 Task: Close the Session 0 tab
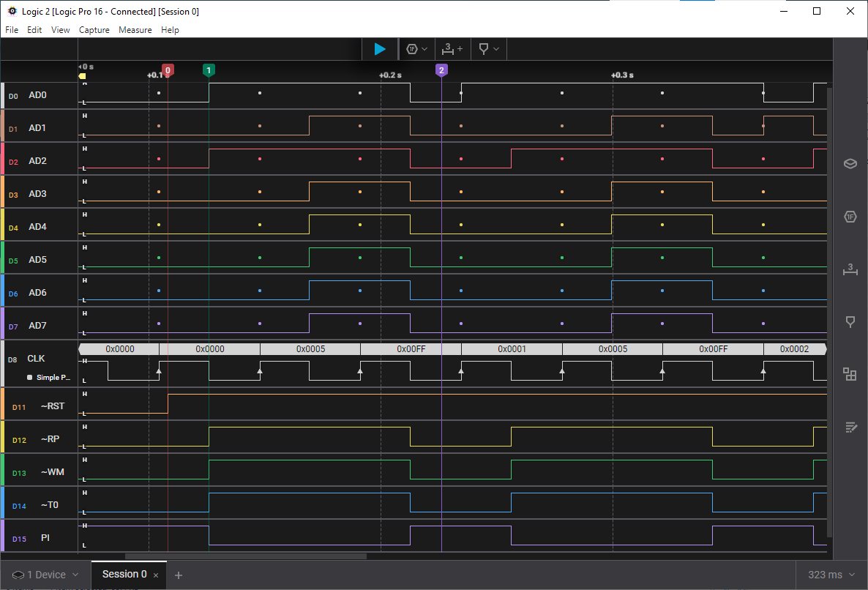156,575
